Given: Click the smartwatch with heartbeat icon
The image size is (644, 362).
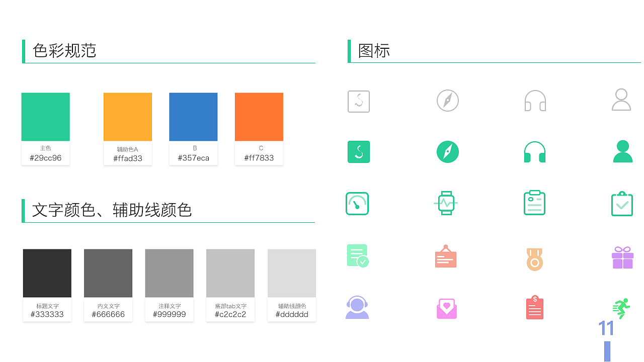Looking at the screenshot, I should (x=446, y=203).
